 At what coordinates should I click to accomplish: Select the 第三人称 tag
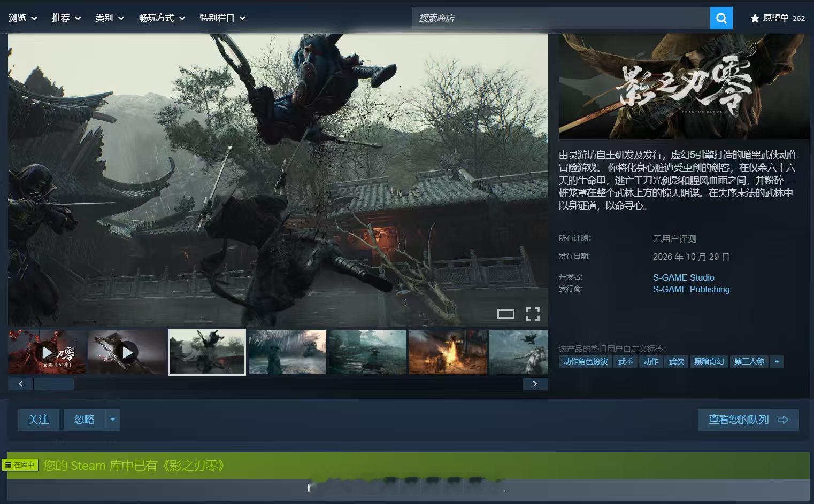[x=749, y=362]
